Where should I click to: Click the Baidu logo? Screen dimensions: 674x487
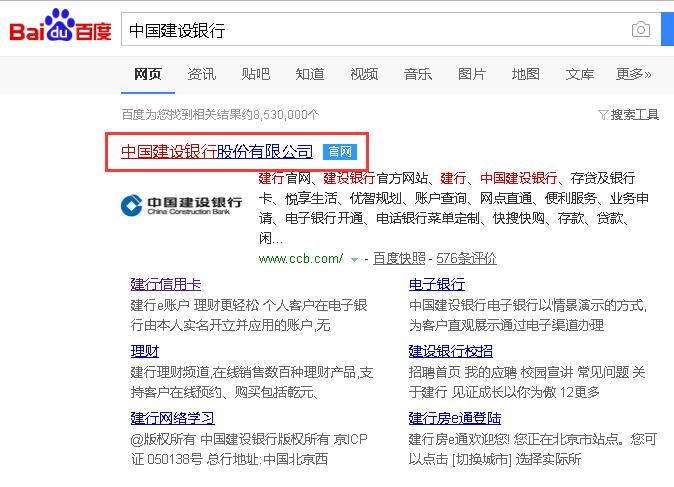pyautogui.click(x=60, y=30)
